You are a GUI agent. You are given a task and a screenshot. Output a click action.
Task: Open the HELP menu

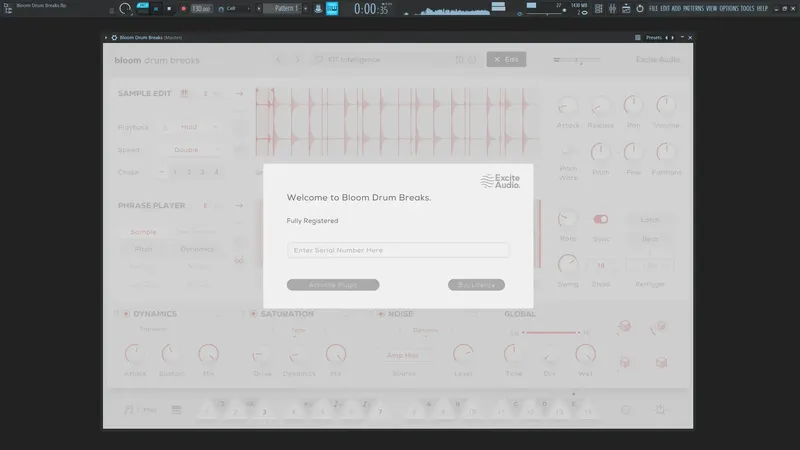click(762, 9)
